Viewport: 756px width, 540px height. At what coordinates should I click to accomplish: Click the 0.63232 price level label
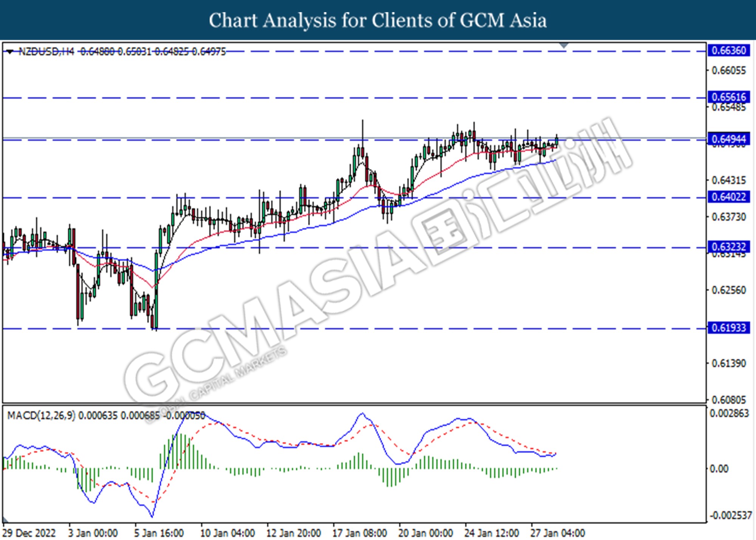[x=728, y=247]
